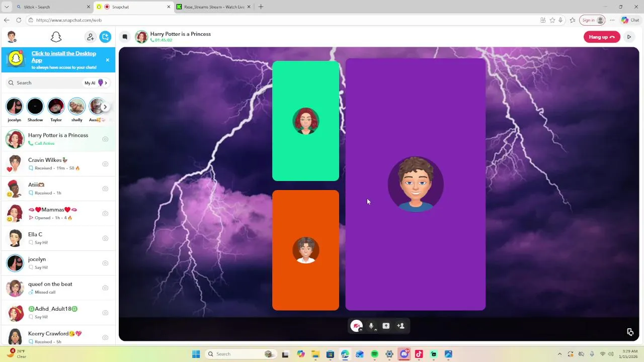Show more stories with the right arrow
Screen dimensions: 644x362
105,107
